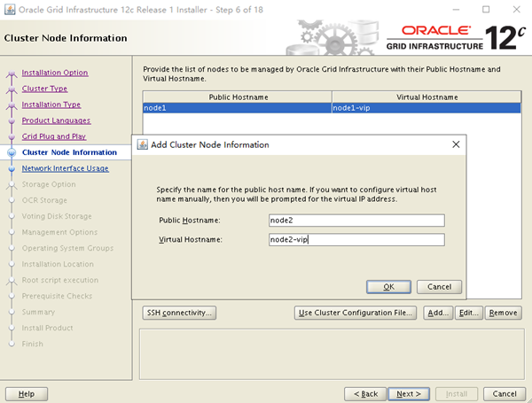Go to Cluster Type step
Viewport: 532px width, 403px height.
44,89
